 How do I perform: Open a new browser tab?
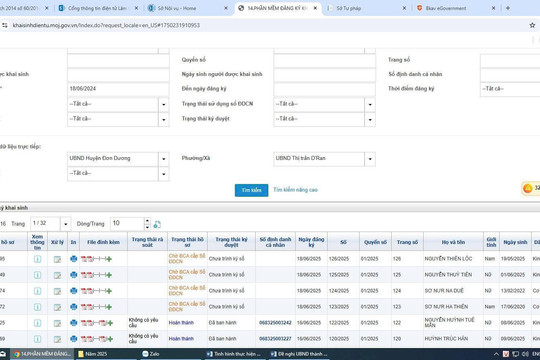click(x=508, y=8)
